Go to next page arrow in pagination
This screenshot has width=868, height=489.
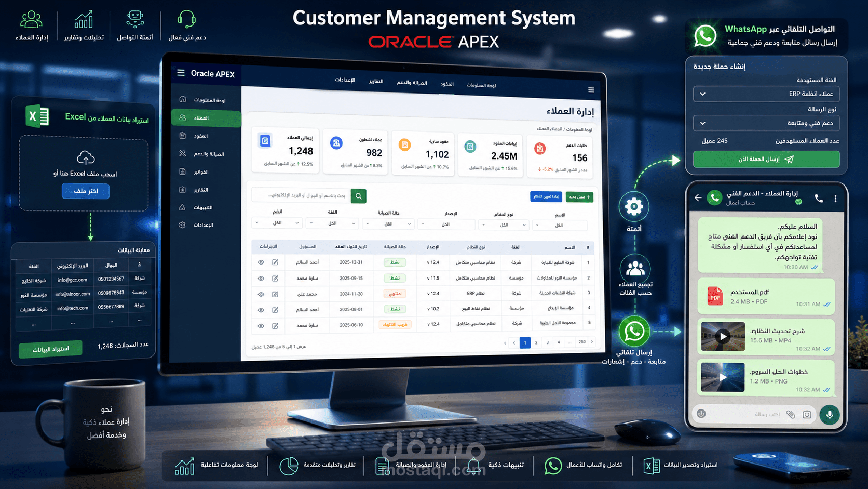point(592,341)
